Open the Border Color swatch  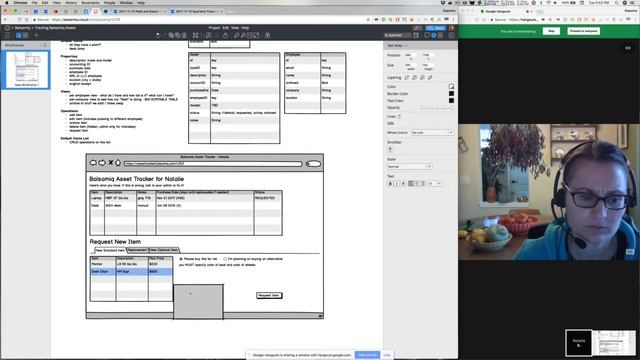[x=451, y=93]
